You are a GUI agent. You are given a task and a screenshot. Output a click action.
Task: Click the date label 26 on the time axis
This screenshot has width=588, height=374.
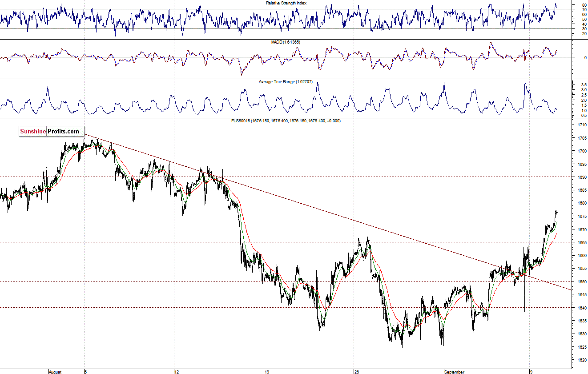(x=357, y=371)
